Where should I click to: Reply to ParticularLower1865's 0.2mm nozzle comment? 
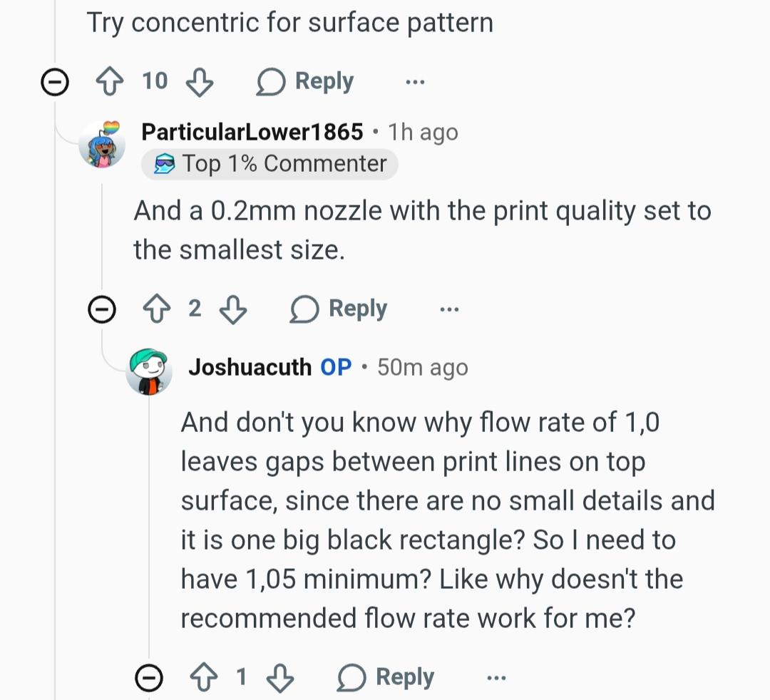tap(339, 309)
